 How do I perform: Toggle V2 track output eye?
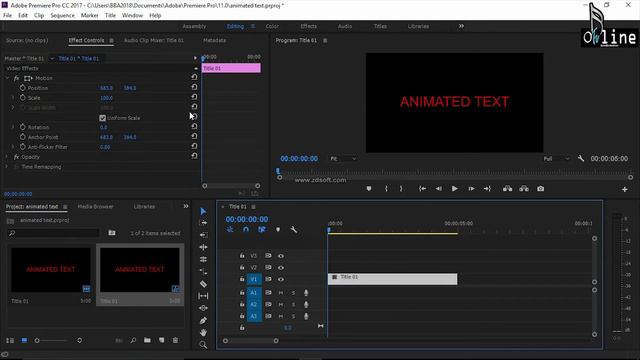point(281,268)
